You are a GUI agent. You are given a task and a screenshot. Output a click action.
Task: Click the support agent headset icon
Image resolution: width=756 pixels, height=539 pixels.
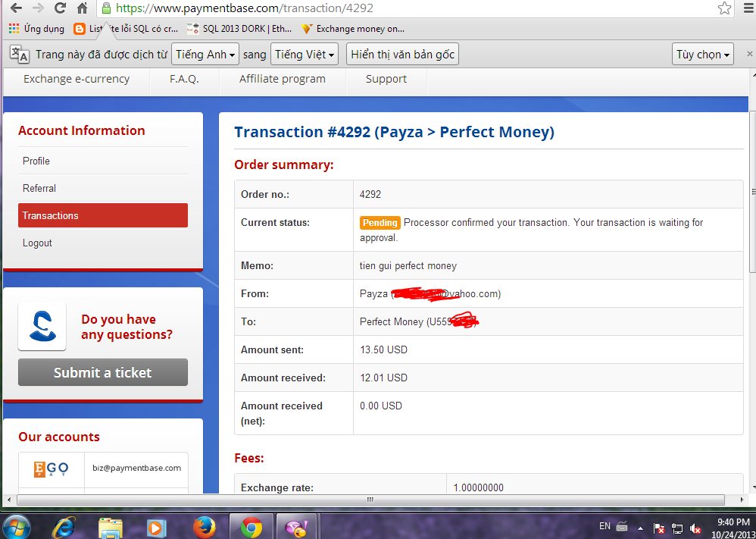pos(42,326)
